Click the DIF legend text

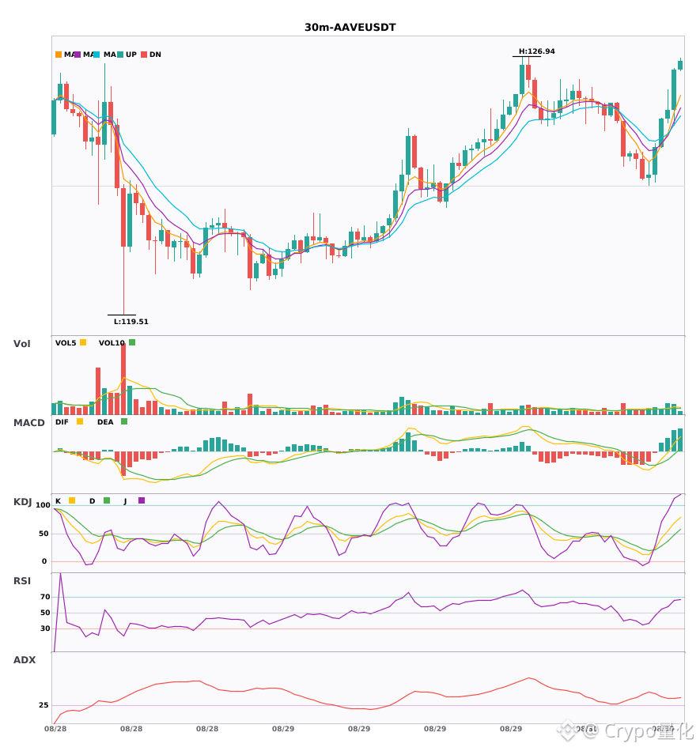(x=62, y=422)
